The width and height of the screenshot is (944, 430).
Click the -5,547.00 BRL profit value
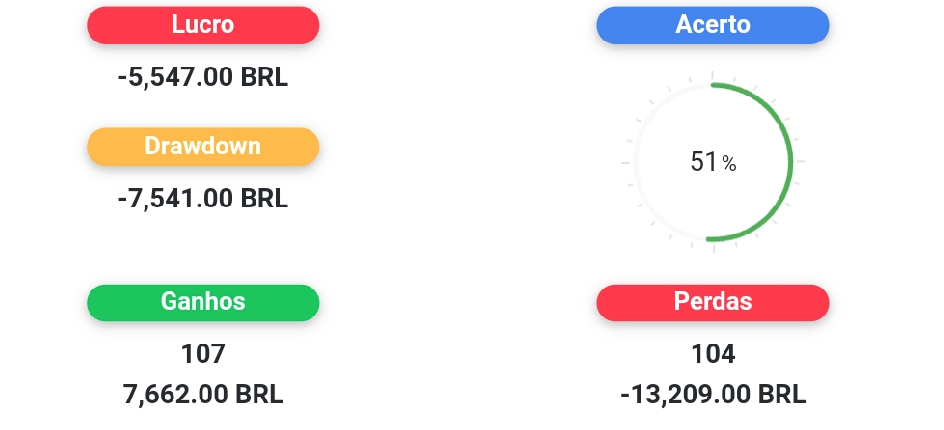[203, 78]
